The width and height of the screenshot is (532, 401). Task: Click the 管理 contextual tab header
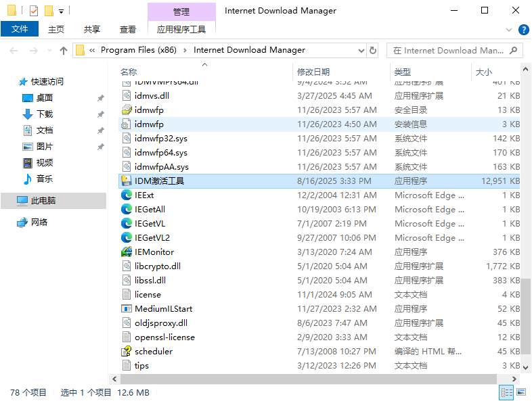tap(181, 12)
